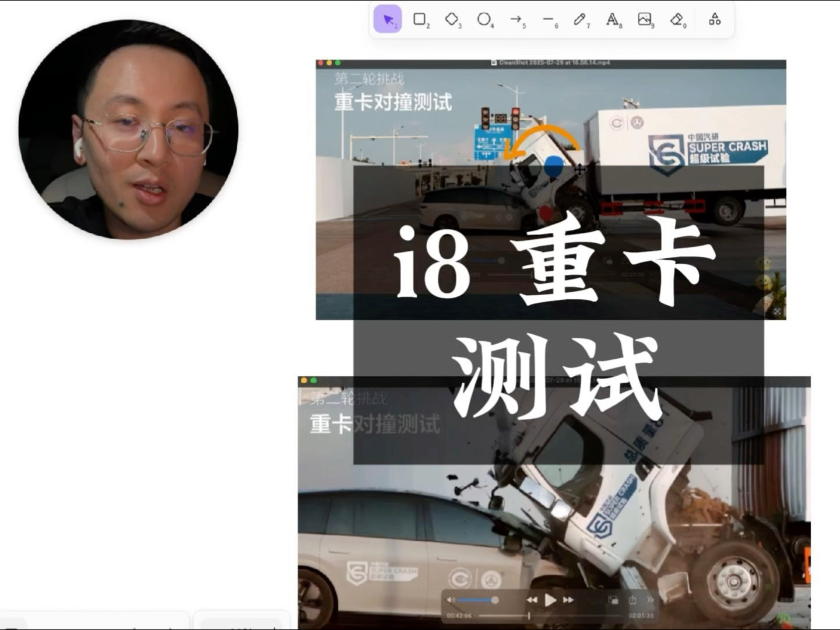Pick the Arrow annotation tool
The image size is (840, 630).
click(x=516, y=19)
